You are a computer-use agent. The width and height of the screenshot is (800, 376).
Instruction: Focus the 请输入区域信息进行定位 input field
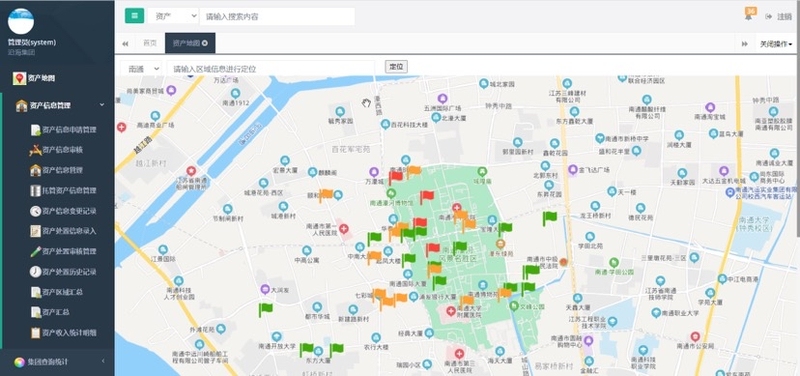(271, 68)
